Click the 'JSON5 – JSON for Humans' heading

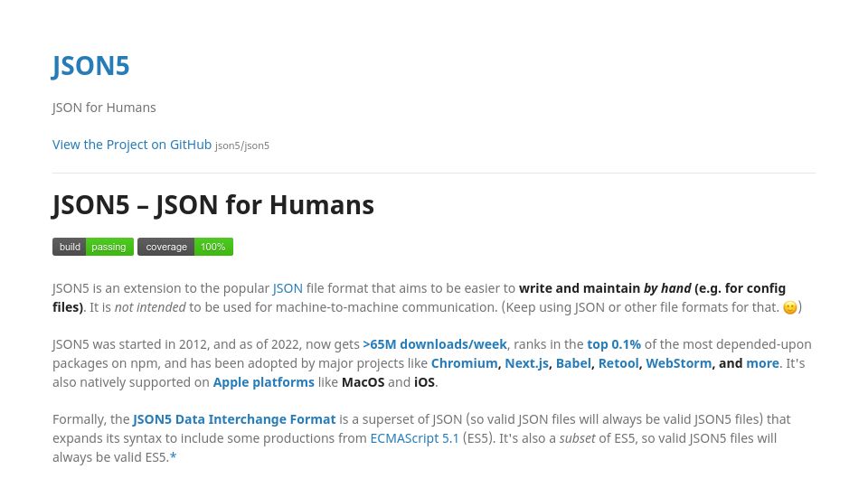(x=213, y=205)
